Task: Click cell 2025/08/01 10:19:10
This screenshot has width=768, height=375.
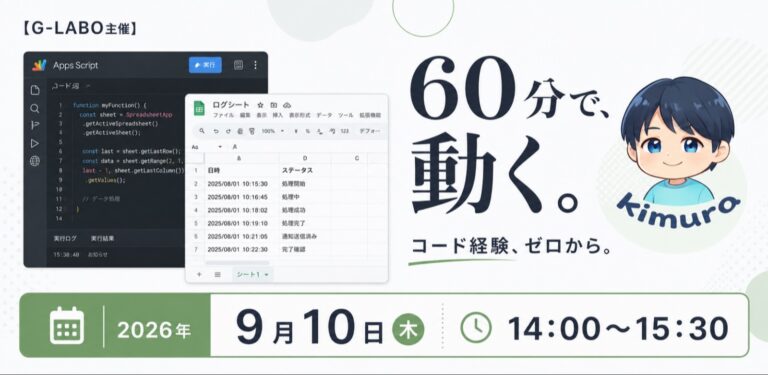Action: (241, 223)
